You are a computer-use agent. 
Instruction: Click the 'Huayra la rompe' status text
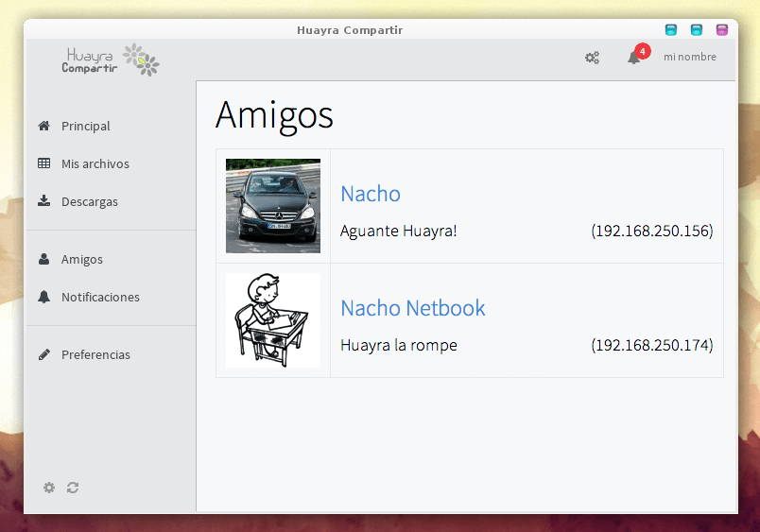click(x=399, y=346)
